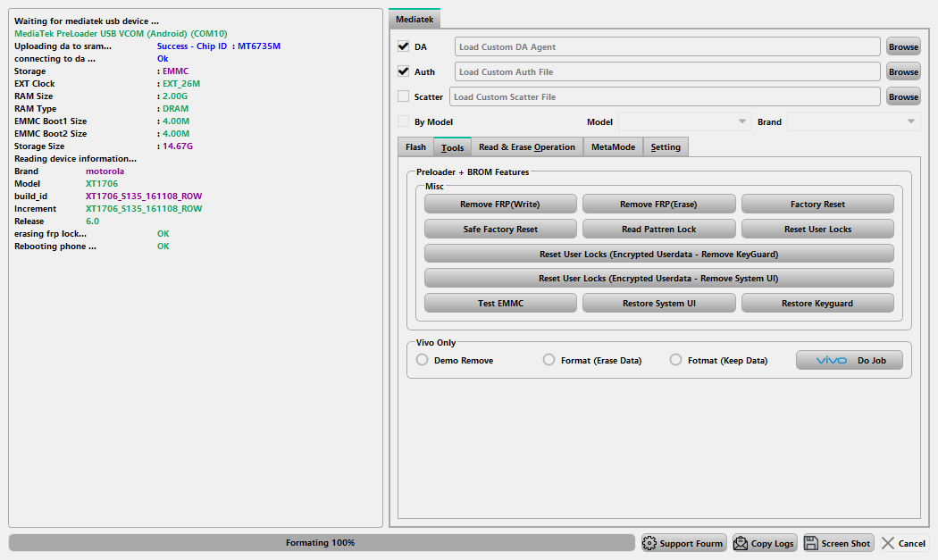The image size is (938, 560).
Task: Click the vivo logo on Do Job
Action: tap(832, 360)
